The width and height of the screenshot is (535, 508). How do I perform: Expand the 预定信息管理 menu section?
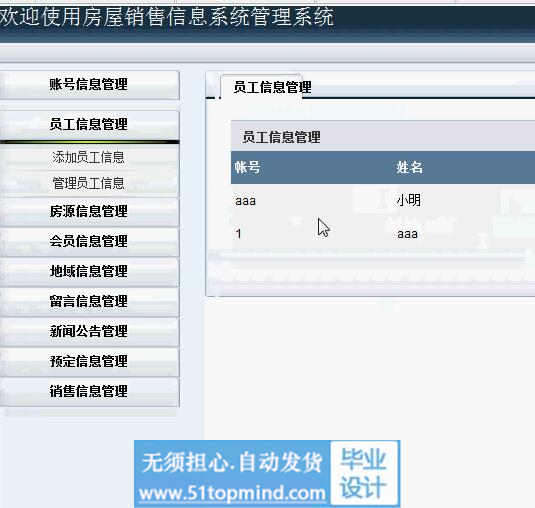pos(89,362)
